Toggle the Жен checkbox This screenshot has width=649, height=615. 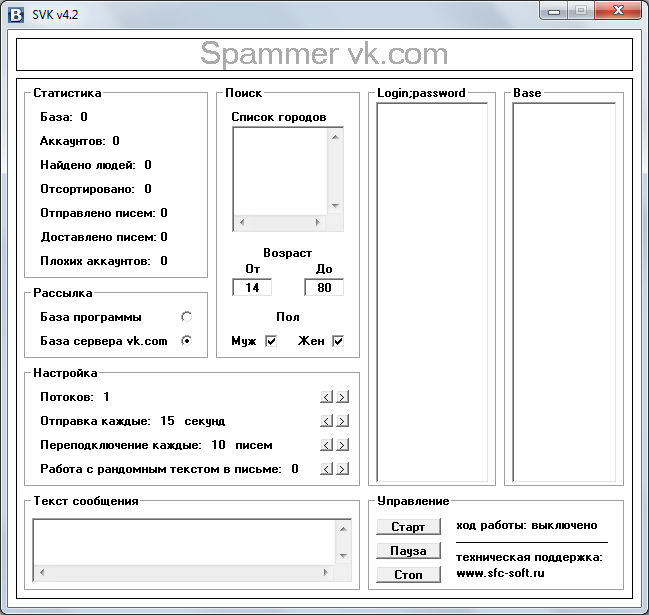coord(338,342)
